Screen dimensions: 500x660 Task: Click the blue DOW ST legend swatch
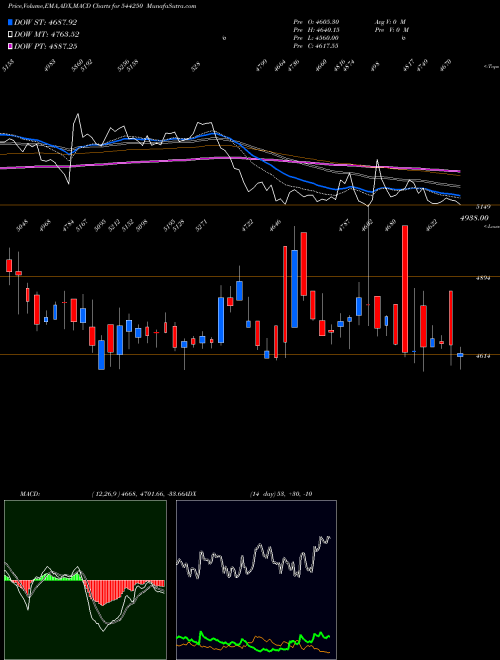10,22
